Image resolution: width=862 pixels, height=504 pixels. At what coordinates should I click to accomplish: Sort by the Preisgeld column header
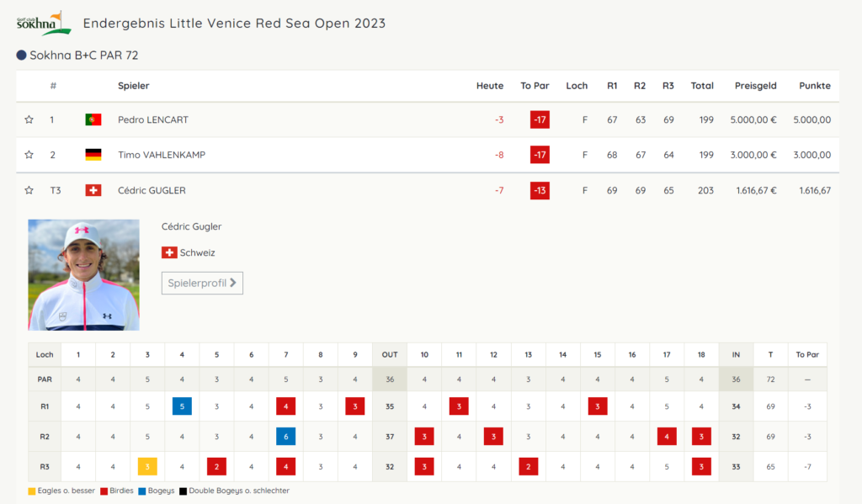pyautogui.click(x=755, y=86)
